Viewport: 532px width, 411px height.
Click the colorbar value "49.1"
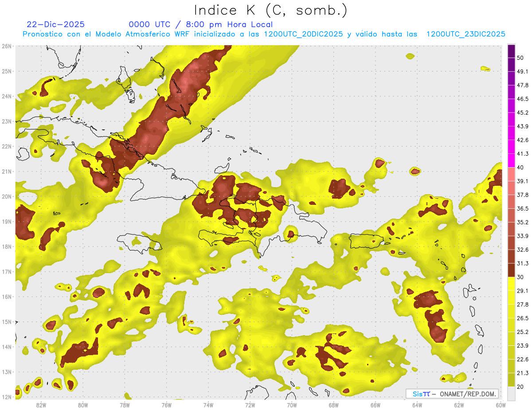(x=523, y=72)
